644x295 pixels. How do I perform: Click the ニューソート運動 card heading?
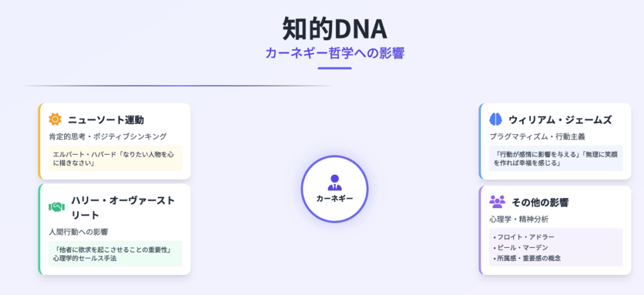106,120
